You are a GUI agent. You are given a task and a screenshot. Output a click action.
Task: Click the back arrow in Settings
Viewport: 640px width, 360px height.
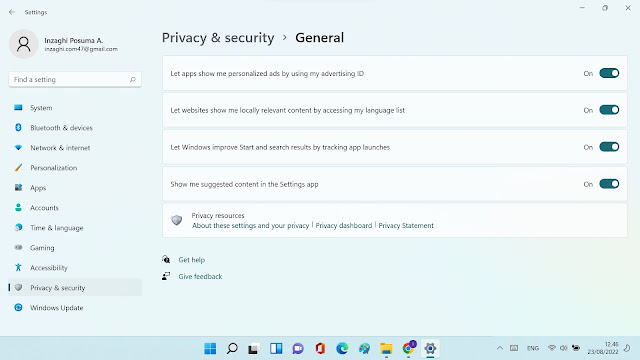click(12, 12)
